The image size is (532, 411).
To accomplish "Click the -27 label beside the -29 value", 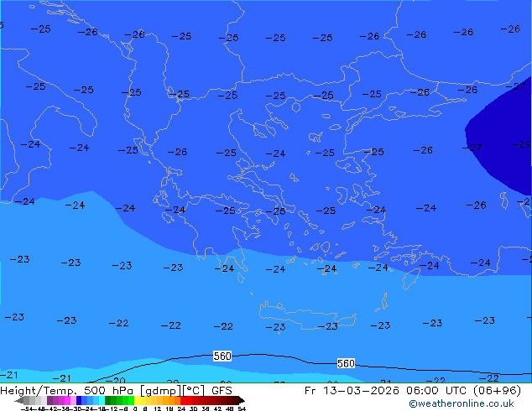I will click(x=472, y=148).
